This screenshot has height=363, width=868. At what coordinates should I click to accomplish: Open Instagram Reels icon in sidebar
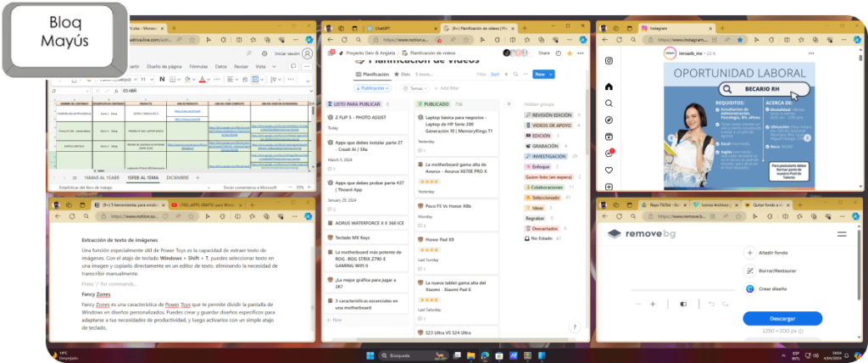609,137
